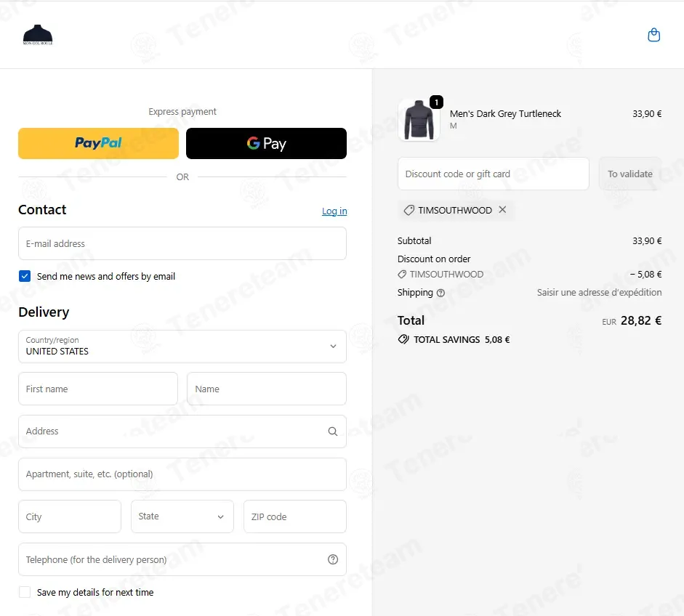684x616 pixels.
Task: Click the To validate button
Action: pyautogui.click(x=630, y=174)
